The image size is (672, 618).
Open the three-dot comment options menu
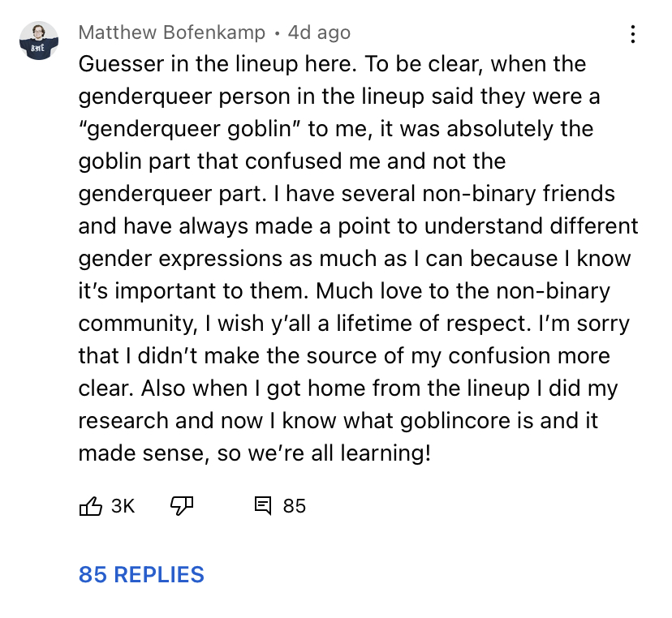632,34
